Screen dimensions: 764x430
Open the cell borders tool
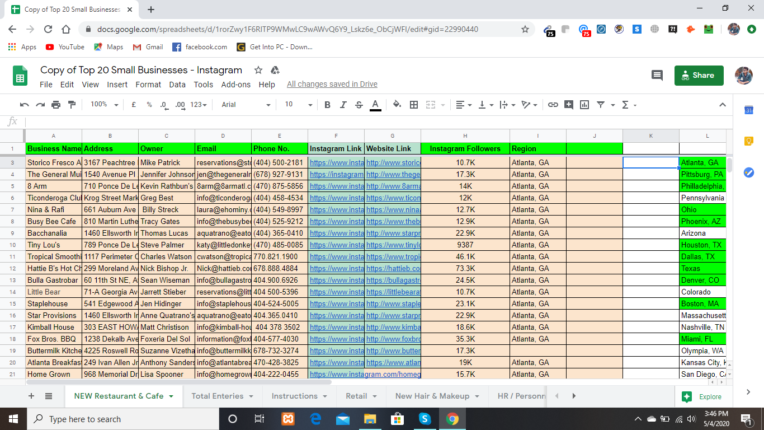point(414,105)
